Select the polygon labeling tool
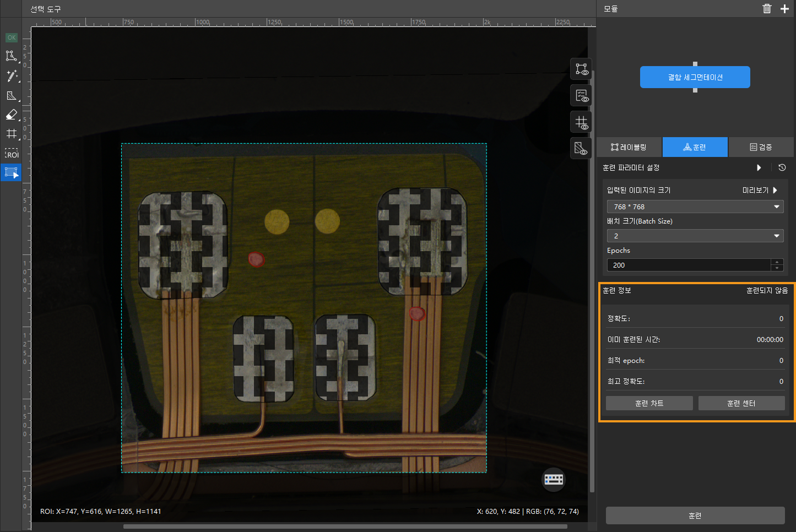796x532 pixels. click(x=11, y=56)
